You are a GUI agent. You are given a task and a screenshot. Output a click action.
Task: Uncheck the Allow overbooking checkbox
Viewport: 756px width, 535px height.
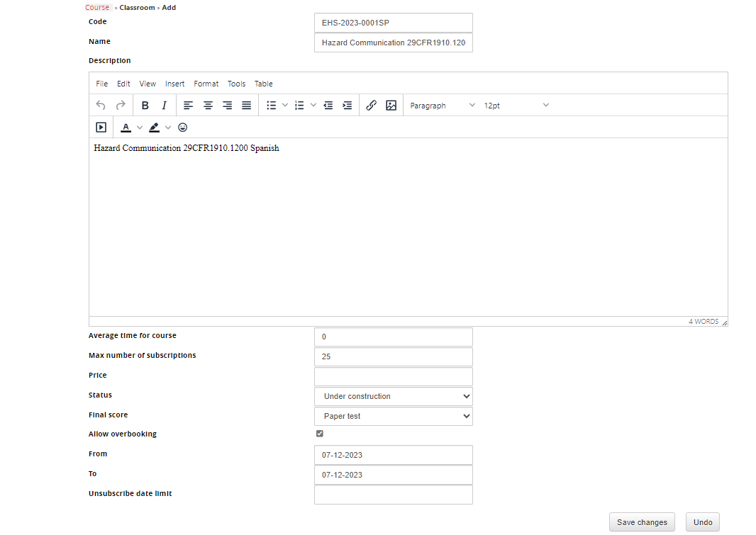coord(320,434)
